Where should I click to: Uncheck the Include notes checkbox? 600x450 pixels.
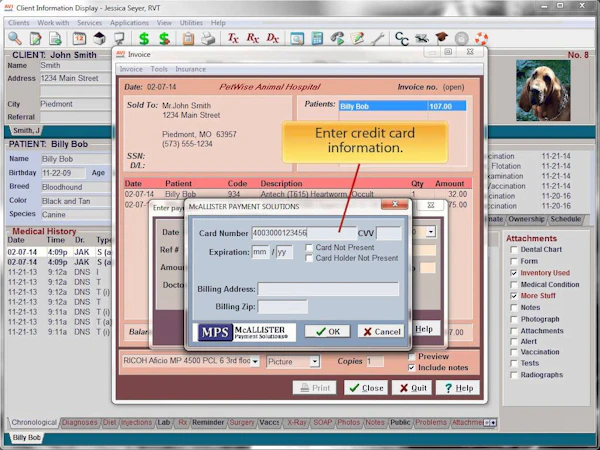click(411, 368)
